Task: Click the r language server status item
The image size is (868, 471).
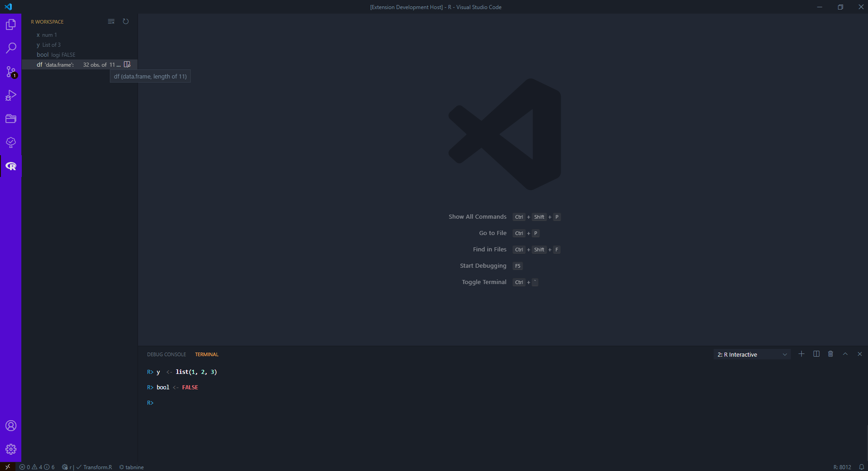Action: (x=68, y=467)
